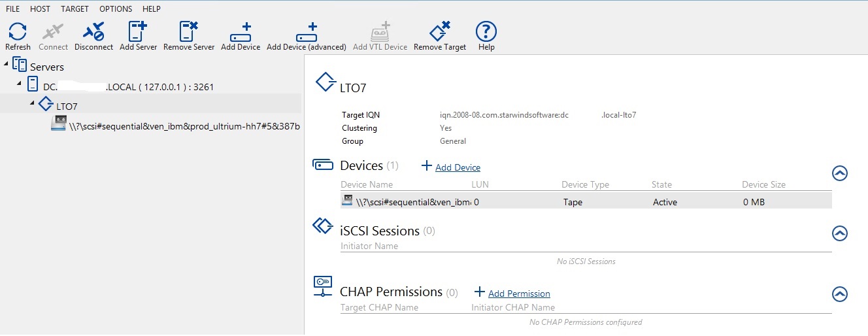Click the tape device icon in tree
Screen dimensions: 868x336
pos(58,124)
